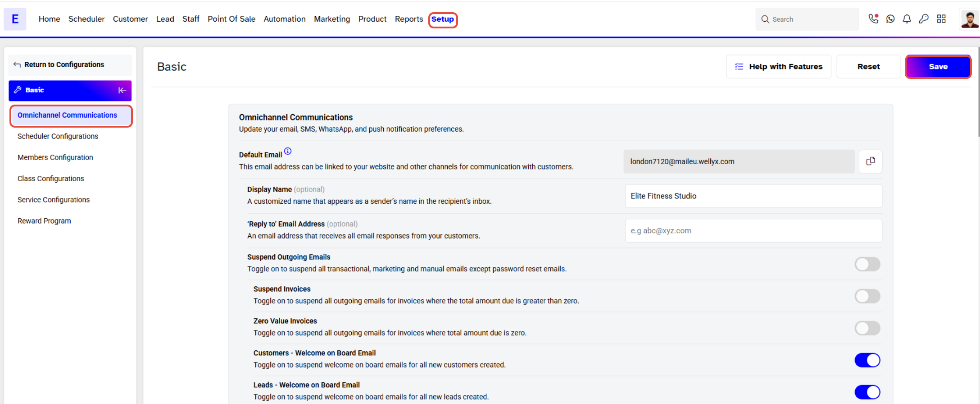The width and height of the screenshot is (980, 404).
Task: Click the Save button
Action: click(938, 67)
